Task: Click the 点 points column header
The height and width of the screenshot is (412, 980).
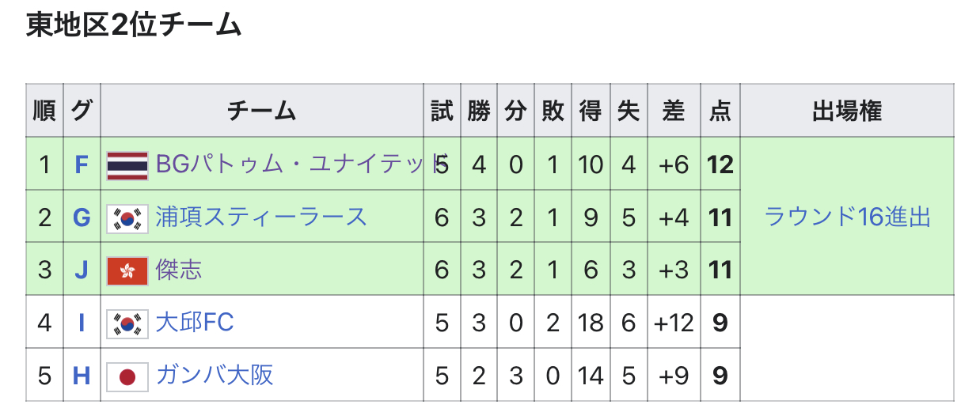Action: click(720, 112)
